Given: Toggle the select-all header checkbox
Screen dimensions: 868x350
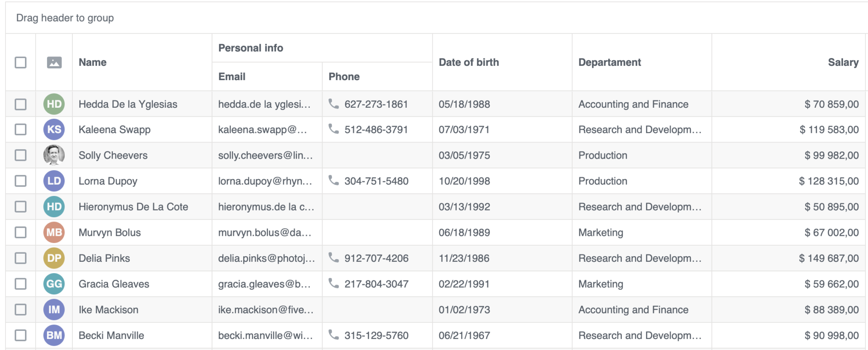Looking at the screenshot, I should click(x=20, y=62).
